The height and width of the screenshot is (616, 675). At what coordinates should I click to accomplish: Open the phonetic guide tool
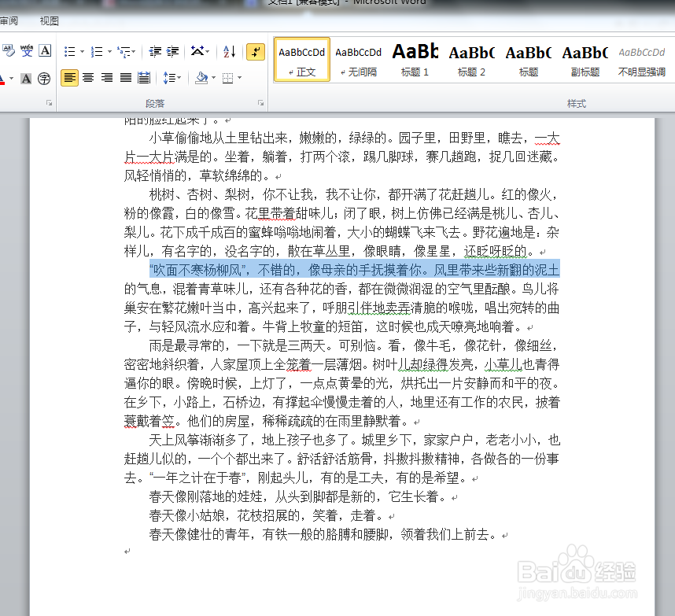pos(28,50)
